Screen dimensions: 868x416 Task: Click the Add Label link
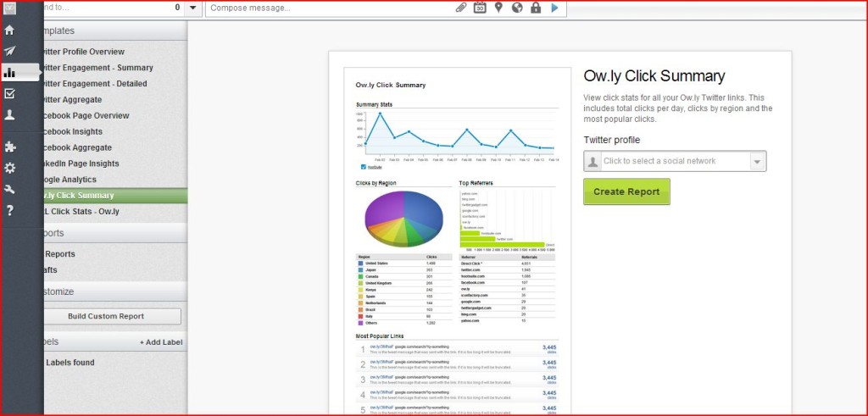coord(161,342)
